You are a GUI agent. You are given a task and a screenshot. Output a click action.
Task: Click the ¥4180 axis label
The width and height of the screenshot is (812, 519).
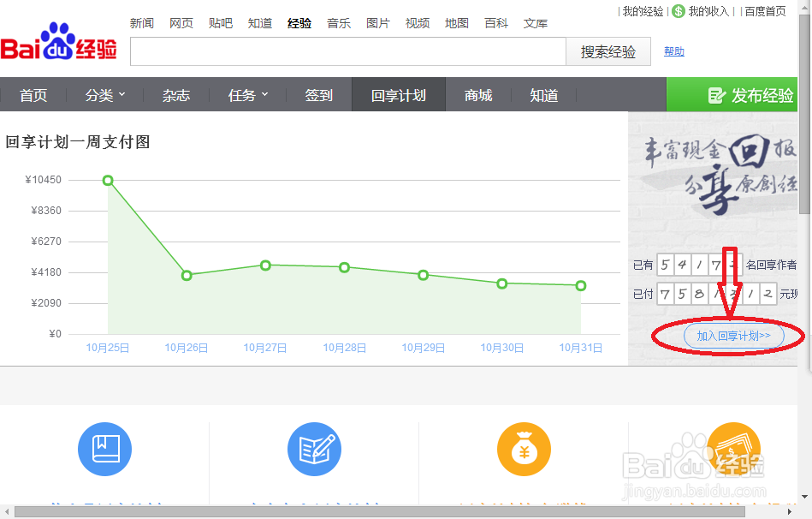click(x=46, y=272)
